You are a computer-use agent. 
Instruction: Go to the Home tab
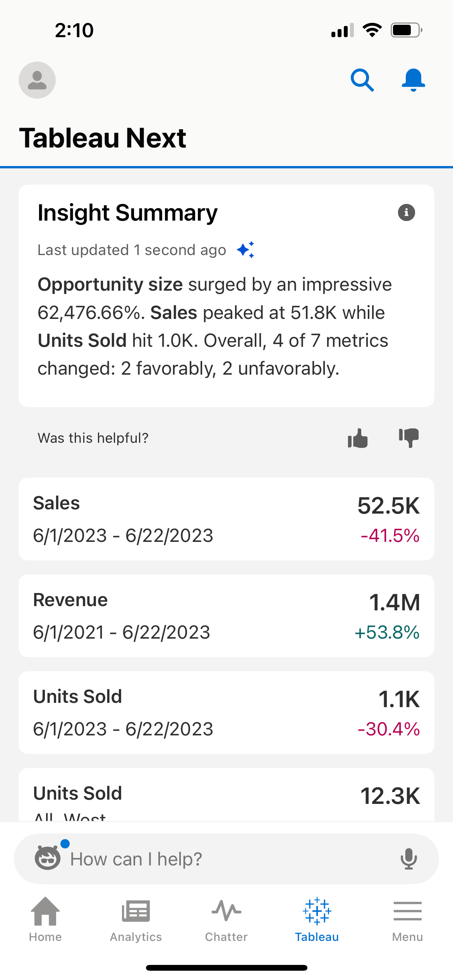click(45, 920)
